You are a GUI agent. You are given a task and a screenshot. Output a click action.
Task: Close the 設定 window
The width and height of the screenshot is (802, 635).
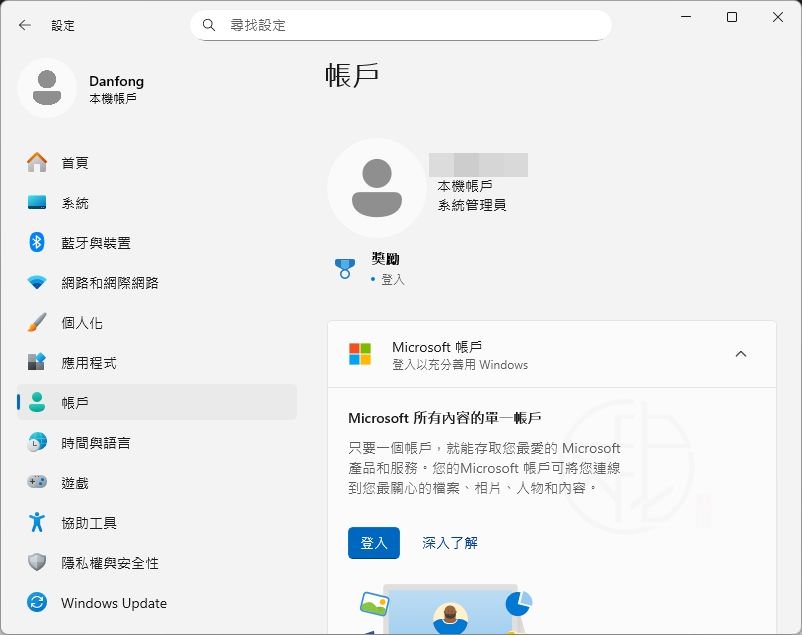click(778, 17)
